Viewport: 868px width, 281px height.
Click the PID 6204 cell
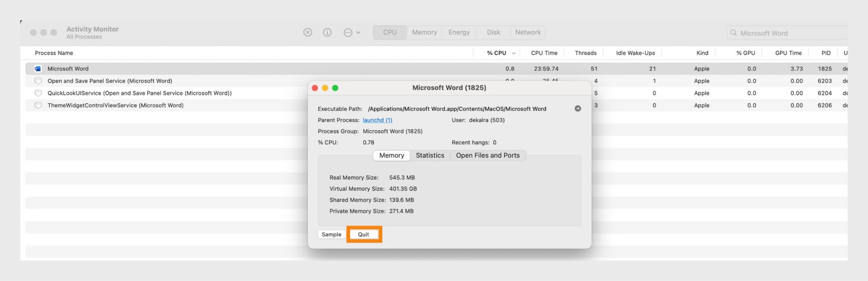click(x=825, y=93)
